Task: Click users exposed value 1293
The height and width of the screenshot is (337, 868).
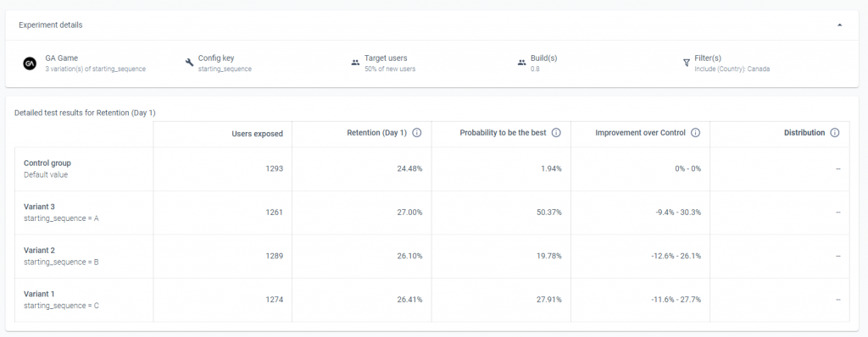Action: point(275,168)
